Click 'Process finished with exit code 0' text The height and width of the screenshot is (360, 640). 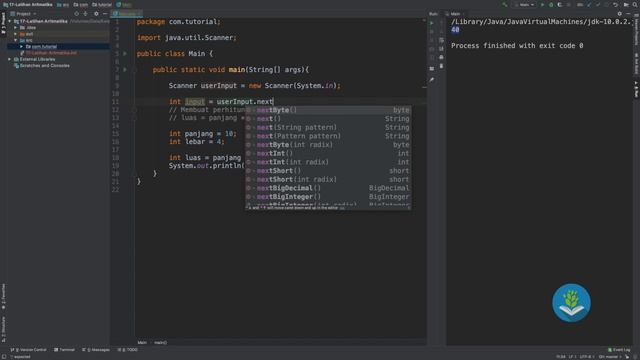point(517,46)
